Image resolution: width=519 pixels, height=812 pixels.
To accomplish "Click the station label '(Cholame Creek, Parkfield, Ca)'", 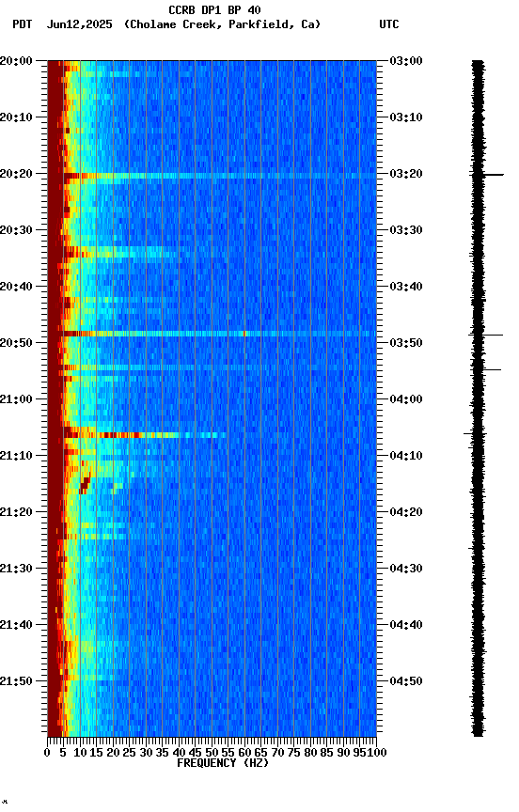I will 222,24.
